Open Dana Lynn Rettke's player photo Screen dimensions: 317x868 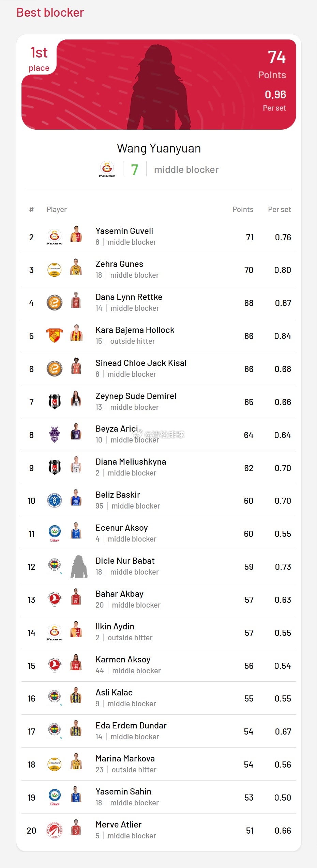(x=76, y=300)
